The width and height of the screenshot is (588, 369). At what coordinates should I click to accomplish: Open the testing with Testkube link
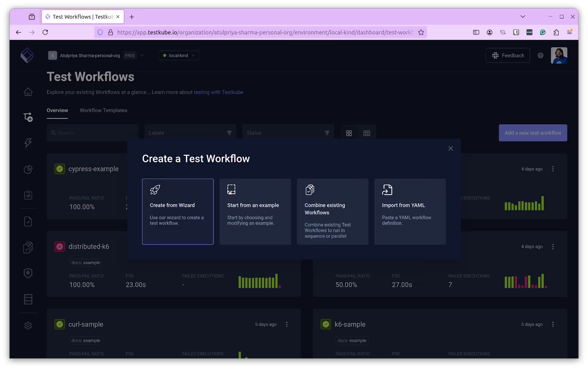pos(218,92)
